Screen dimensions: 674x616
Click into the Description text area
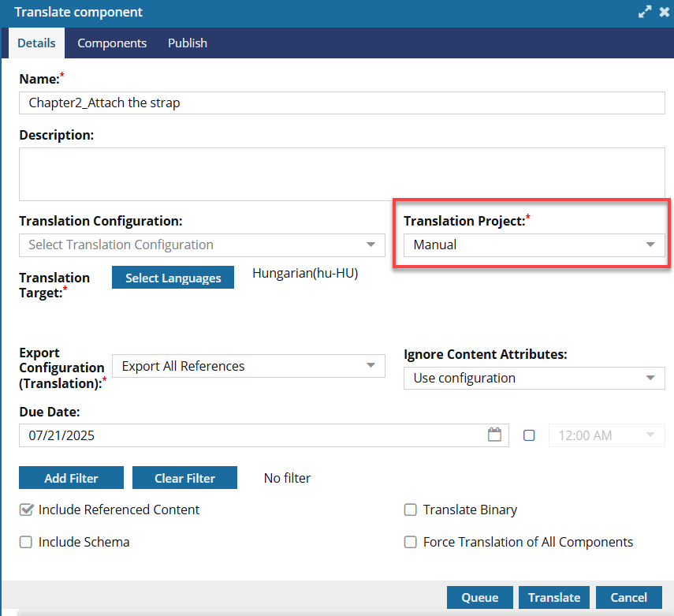click(341, 174)
